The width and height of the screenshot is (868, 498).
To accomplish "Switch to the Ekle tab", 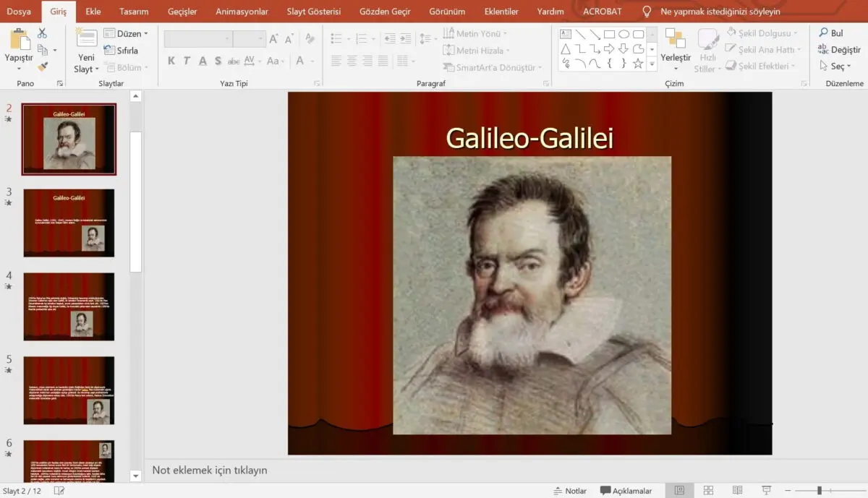I will [x=93, y=12].
